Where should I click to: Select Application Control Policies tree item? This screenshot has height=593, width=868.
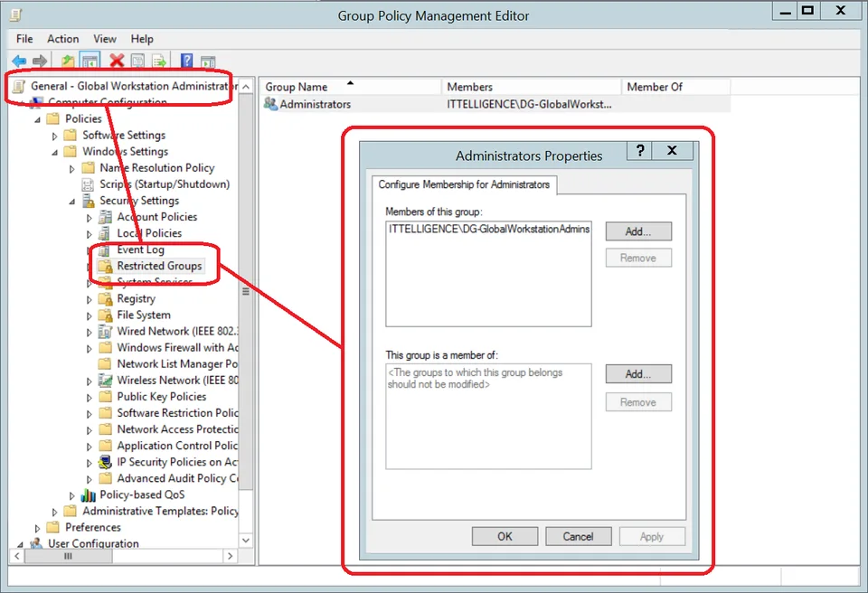click(x=177, y=446)
